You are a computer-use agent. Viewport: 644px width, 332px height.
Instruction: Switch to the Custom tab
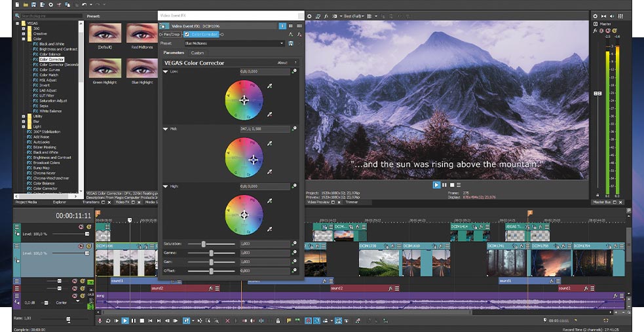[x=197, y=53]
